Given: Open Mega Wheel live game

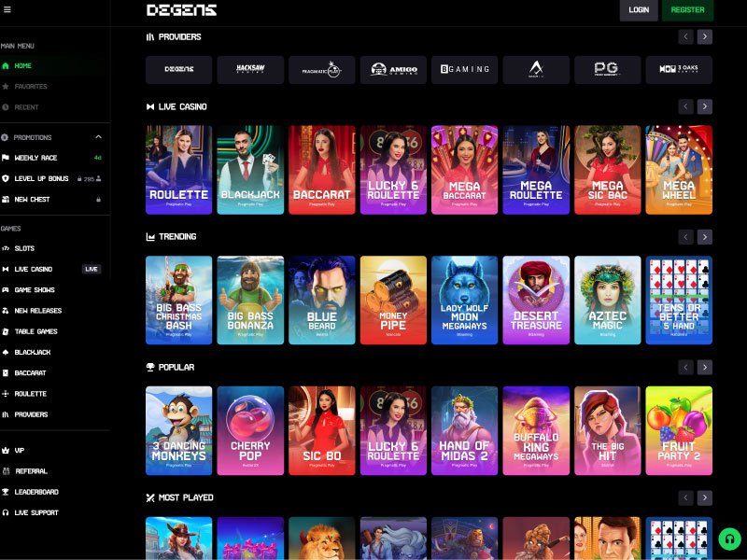Looking at the screenshot, I should (679, 170).
